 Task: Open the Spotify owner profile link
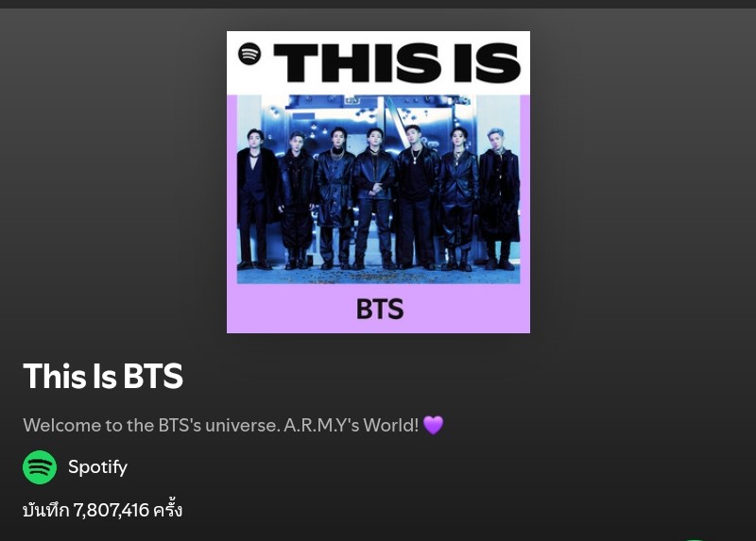click(98, 466)
